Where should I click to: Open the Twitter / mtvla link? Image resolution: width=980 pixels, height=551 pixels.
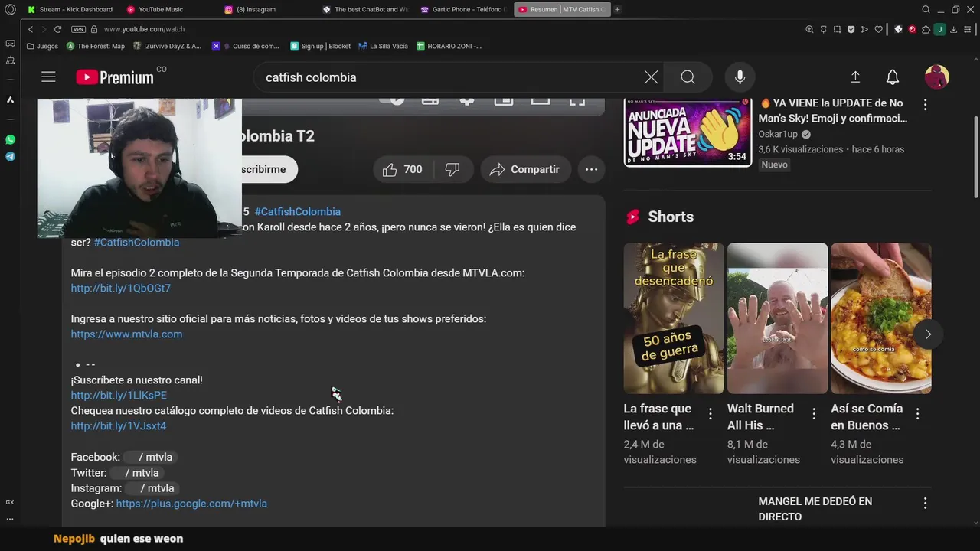coord(136,473)
